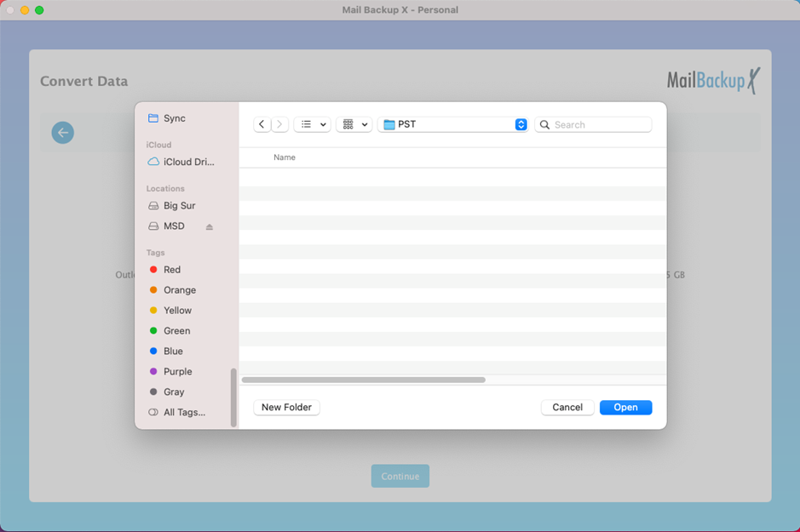Image resolution: width=800 pixels, height=532 pixels.
Task: Navigate forward in file dialog
Action: tap(279, 124)
